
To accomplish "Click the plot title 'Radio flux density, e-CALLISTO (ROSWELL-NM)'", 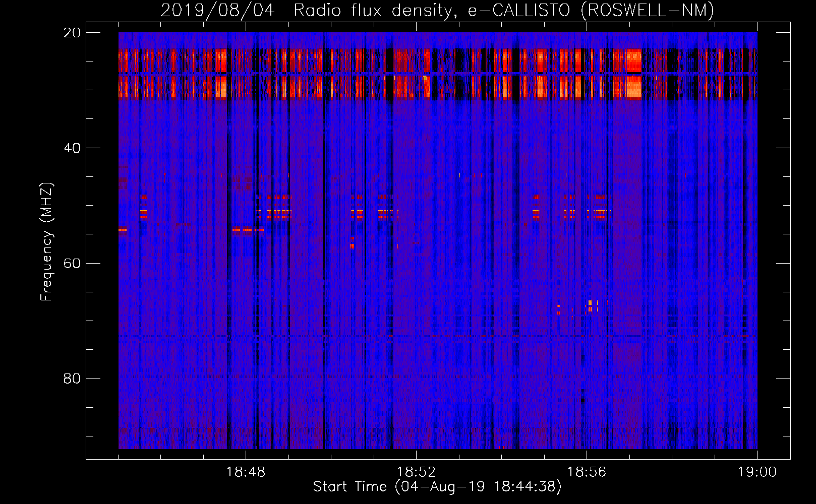I will [504, 10].
